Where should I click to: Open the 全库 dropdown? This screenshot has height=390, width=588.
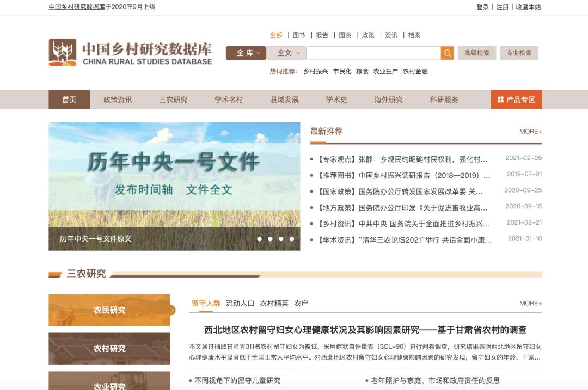(246, 53)
